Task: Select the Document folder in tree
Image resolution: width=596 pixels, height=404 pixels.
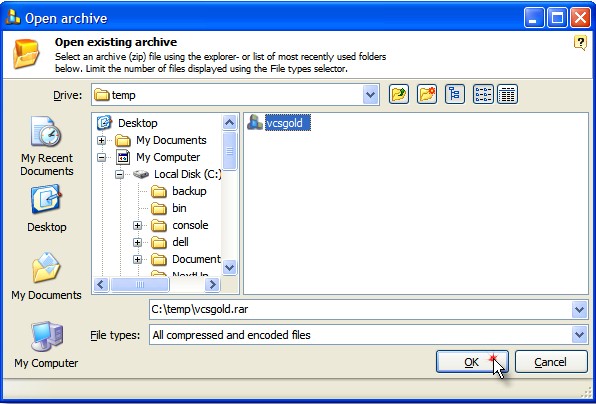Action: [x=196, y=259]
